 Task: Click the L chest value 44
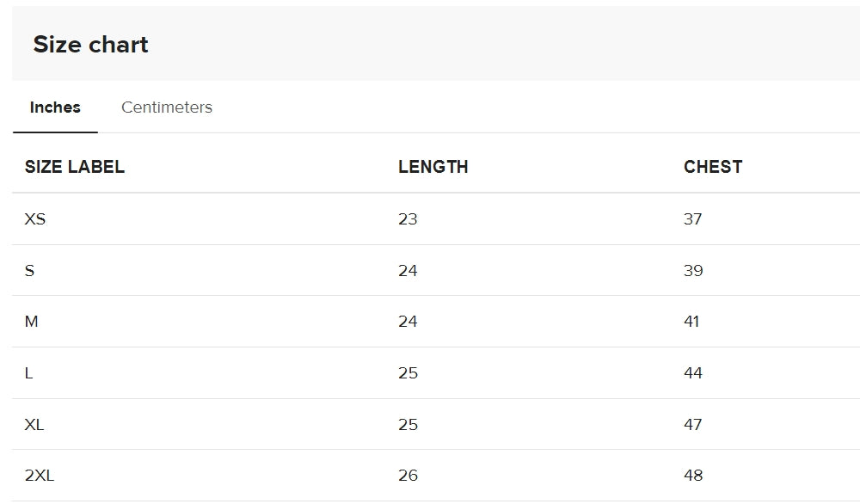click(x=693, y=373)
